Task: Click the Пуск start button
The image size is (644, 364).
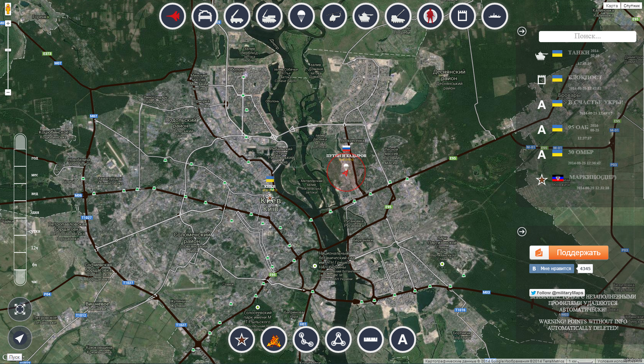Action: point(14,357)
